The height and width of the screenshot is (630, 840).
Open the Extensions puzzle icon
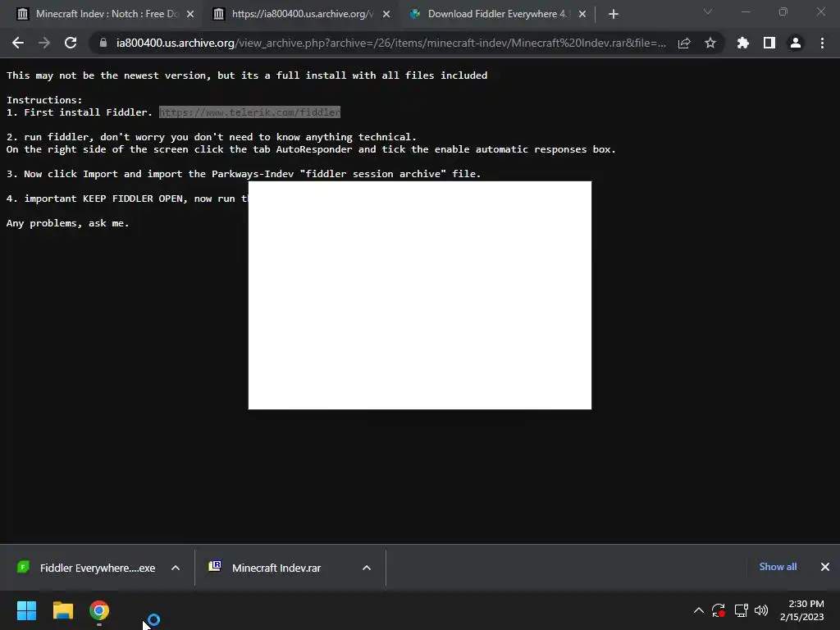point(743,43)
